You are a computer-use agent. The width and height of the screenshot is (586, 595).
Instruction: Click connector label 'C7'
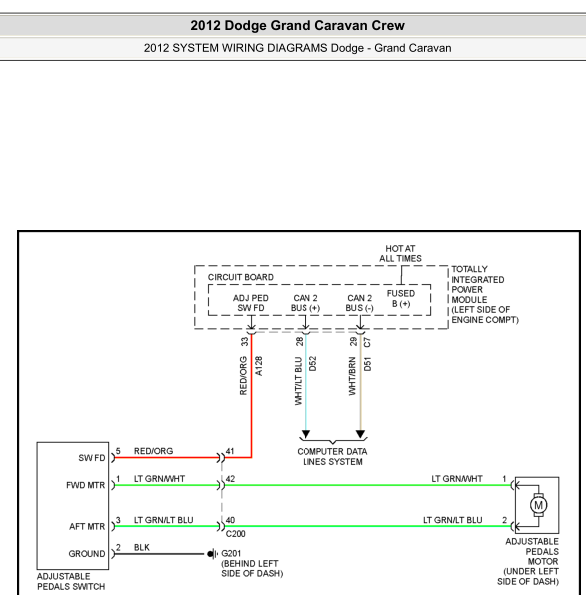point(367,342)
